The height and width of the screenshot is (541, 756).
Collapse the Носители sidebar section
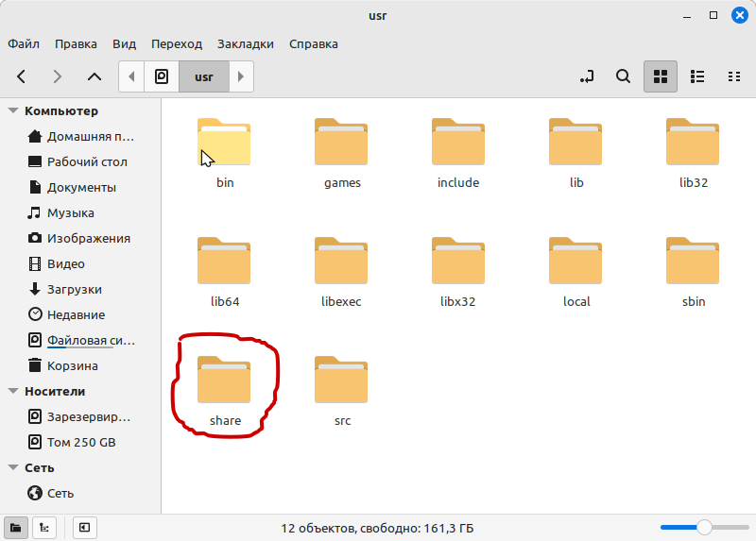(x=13, y=391)
